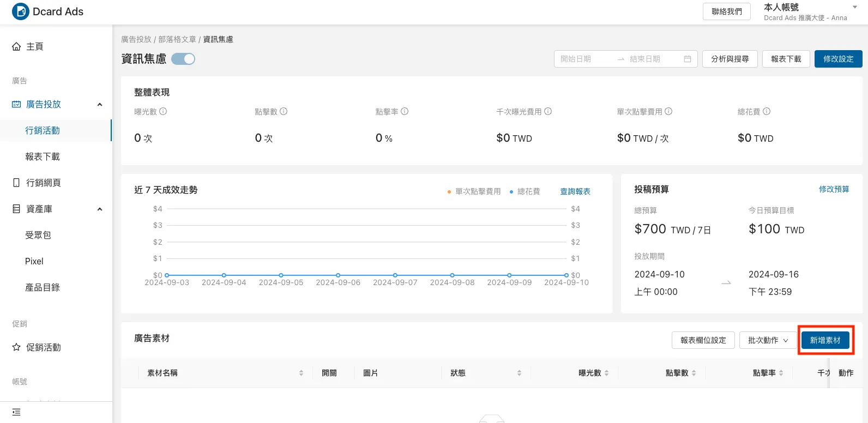The height and width of the screenshot is (423, 868).
Task: Click the Dcard Ads logo icon
Action: click(x=21, y=11)
